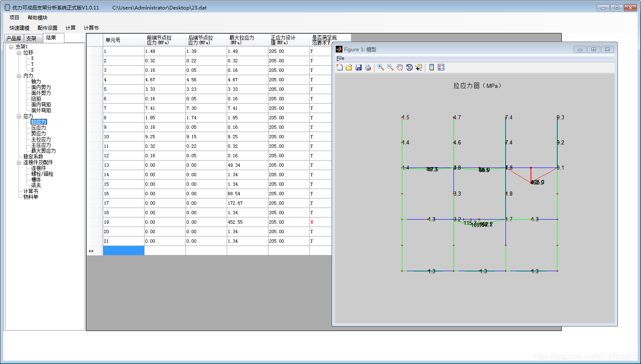This screenshot has height=364, width=641.
Task: Select 螺栓/锚栓 in the tree
Action: pos(43,174)
